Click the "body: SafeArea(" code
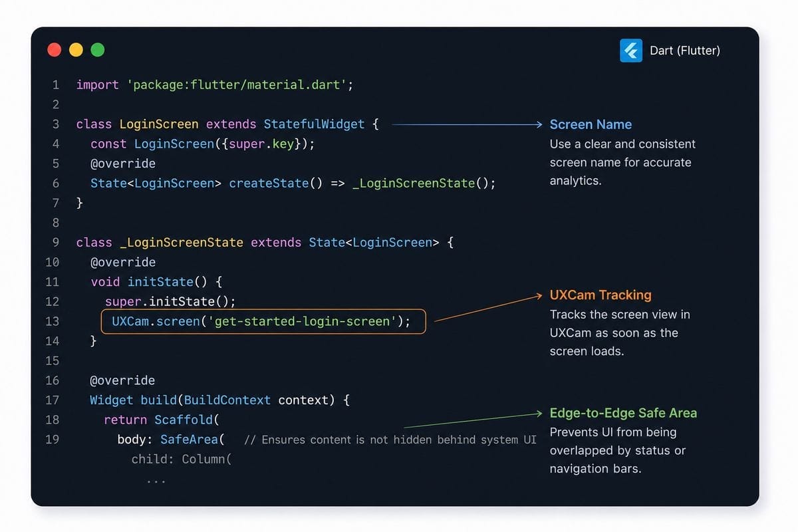This screenshot has width=798, height=532. (x=171, y=440)
